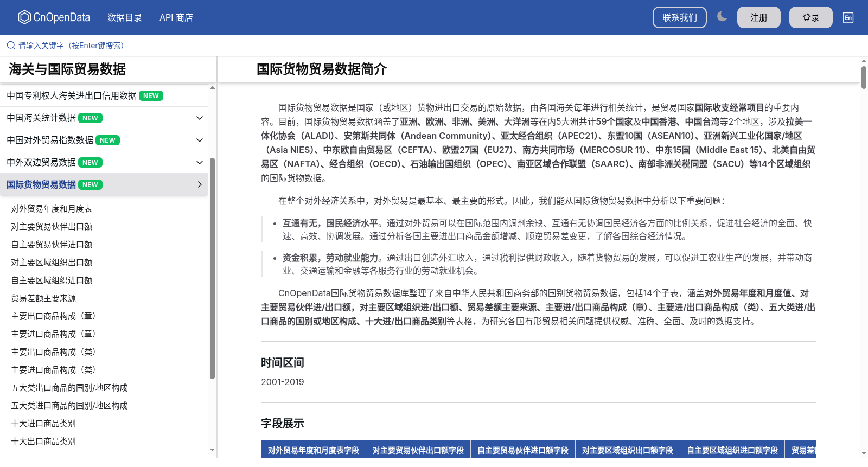Open 对主要贸易伙伴出口额 sub-item
The height and width of the screenshot is (467, 868).
[x=52, y=226]
